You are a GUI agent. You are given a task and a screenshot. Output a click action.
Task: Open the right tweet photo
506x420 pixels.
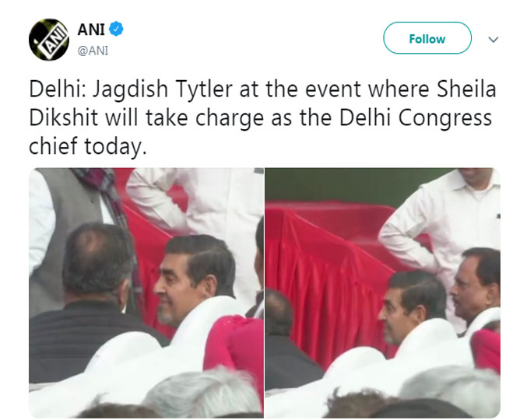383,293
